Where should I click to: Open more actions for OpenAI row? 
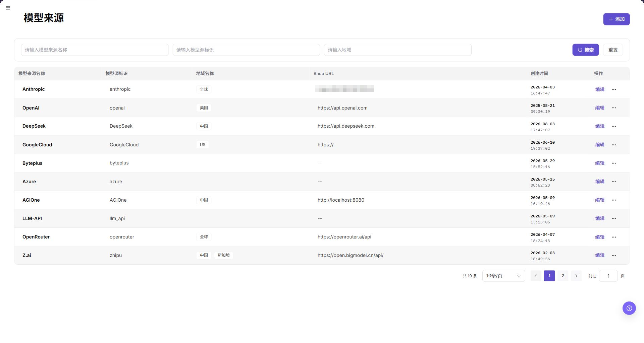point(613,108)
